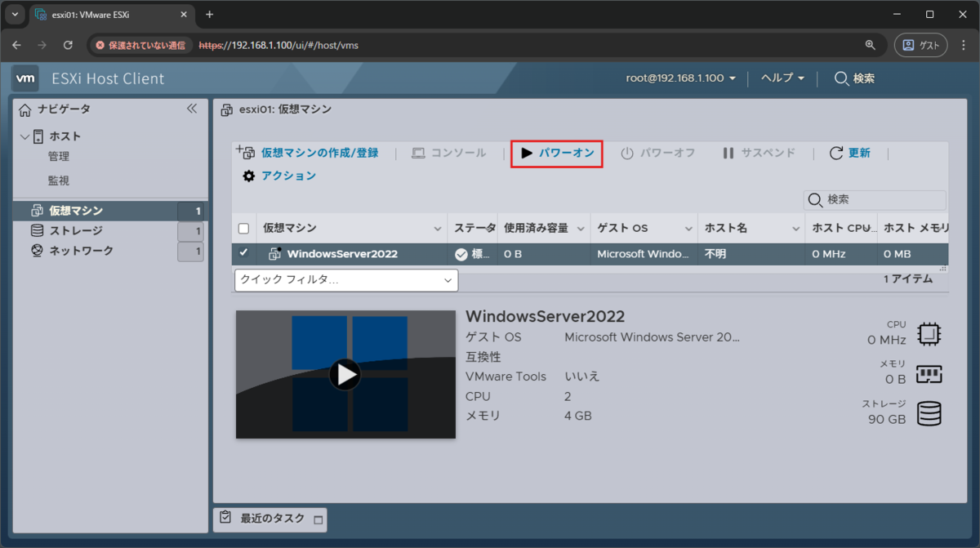Play the WindowsServer2022 console thumbnail
The height and width of the screenshot is (548, 980).
(x=345, y=374)
